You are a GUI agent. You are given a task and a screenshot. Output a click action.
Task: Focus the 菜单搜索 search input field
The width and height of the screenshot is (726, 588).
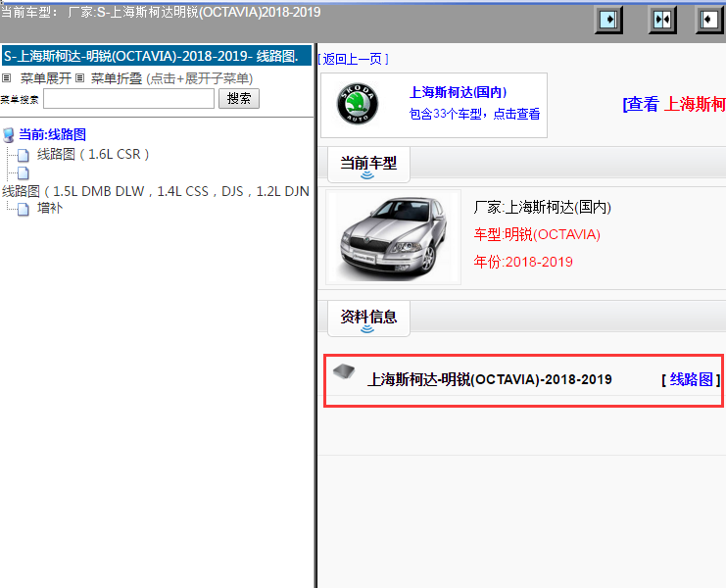point(128,99)
